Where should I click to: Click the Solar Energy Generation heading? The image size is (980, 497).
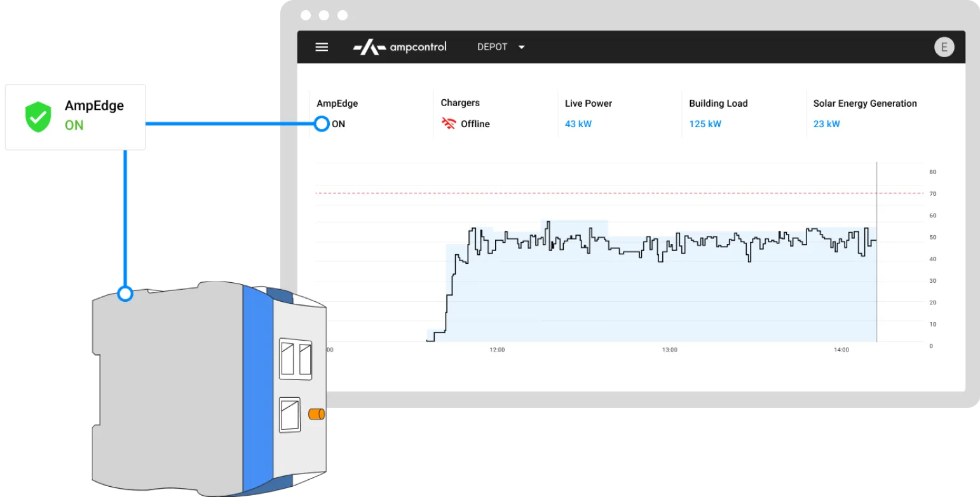tap(865, 103)
